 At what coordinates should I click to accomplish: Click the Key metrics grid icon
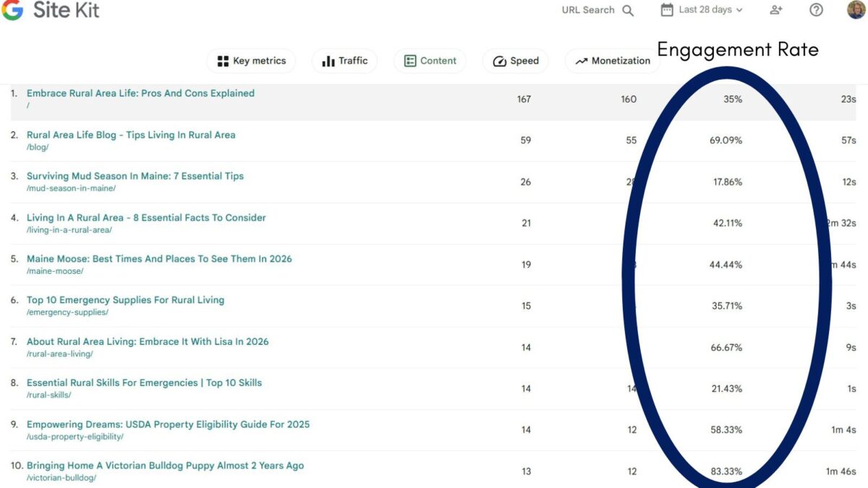tap(223, 61)
